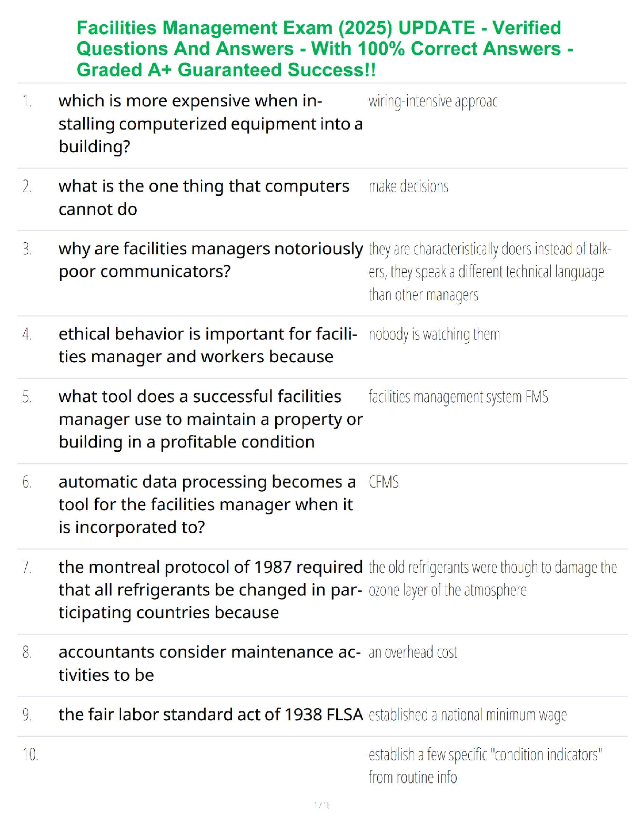Select the fair labor standard act FLSA question
The width and height of the screenshot is (644, 834).
[210, 714]
